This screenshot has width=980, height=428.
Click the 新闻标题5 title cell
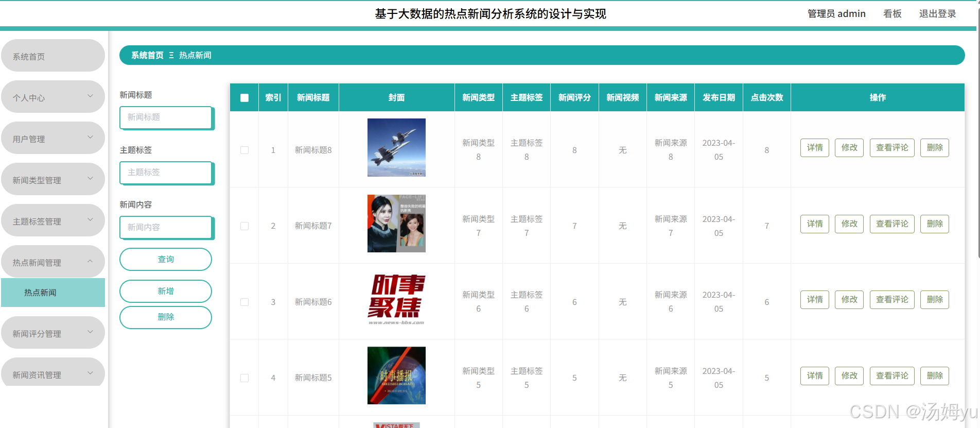click(x=313, y=378)
